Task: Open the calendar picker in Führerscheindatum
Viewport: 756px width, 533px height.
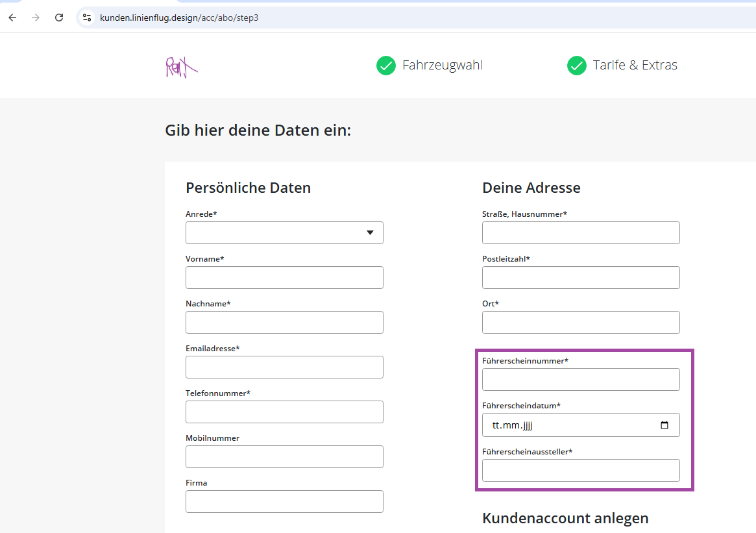Action: coord(665,425)
